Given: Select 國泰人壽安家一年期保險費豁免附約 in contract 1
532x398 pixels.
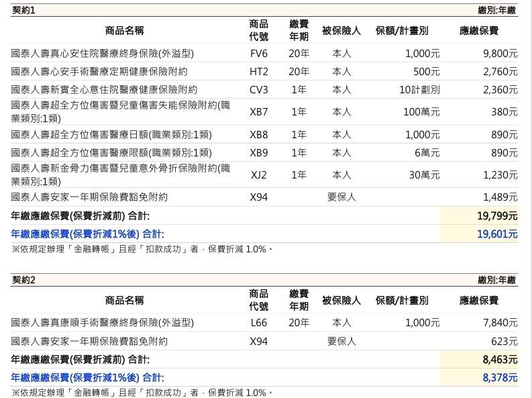Looking at the screenshot, I should click(x=89, y=197).
